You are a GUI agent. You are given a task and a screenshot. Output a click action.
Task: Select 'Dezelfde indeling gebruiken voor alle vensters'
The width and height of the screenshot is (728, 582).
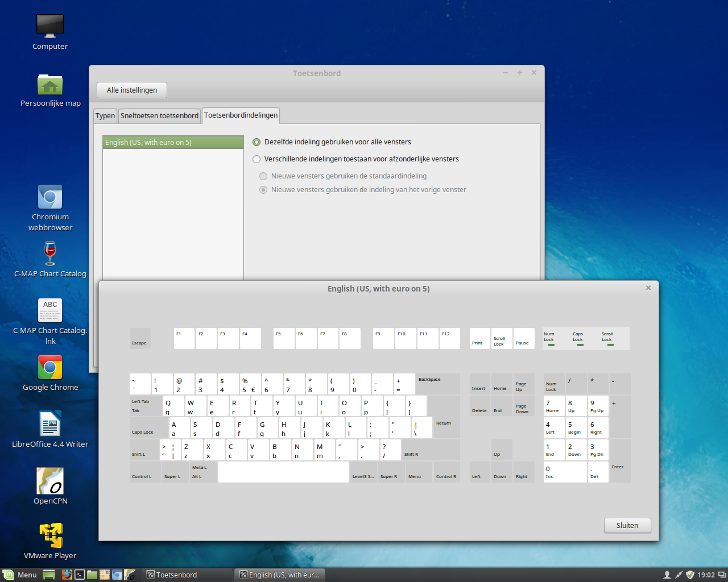pyautogui.click(x=257, y=142)
